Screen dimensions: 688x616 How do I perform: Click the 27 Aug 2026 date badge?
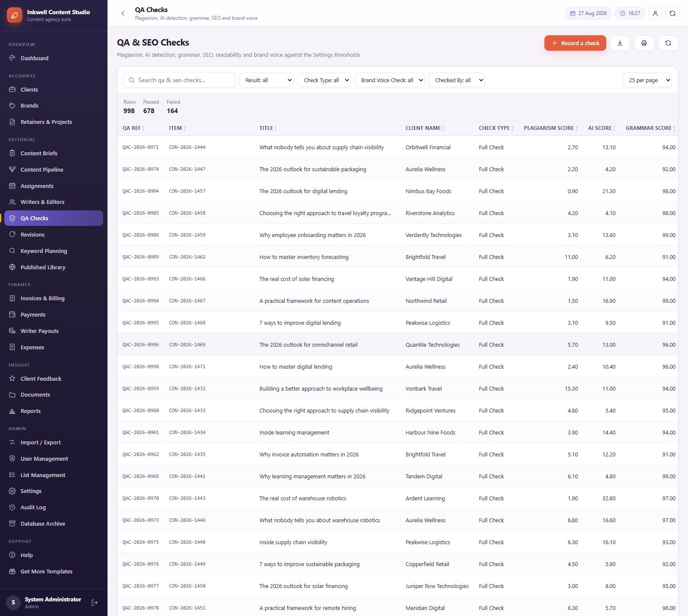(x=588, y=13)
